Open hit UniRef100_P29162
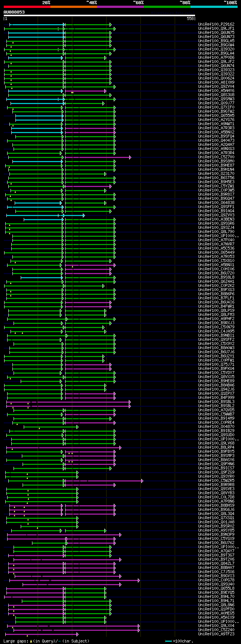The width and height of the screenshot is (241, 644). tap(216, 25)
